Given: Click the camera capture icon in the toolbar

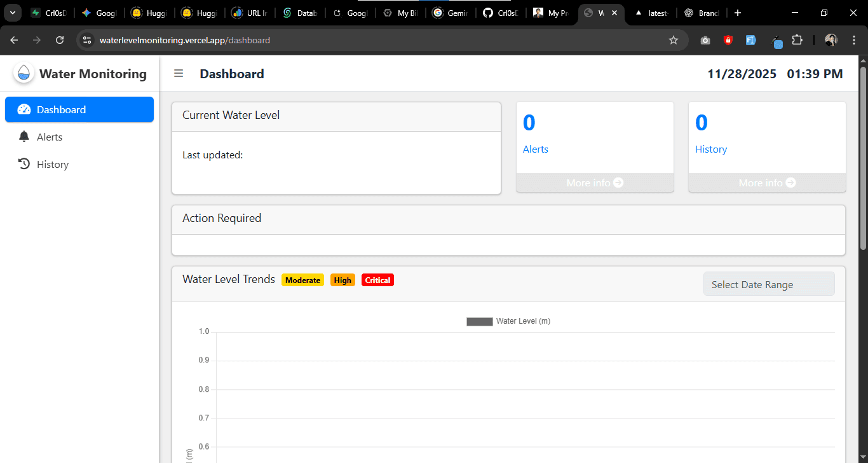Looking at the screenshot, I should (x=705, y=39).
